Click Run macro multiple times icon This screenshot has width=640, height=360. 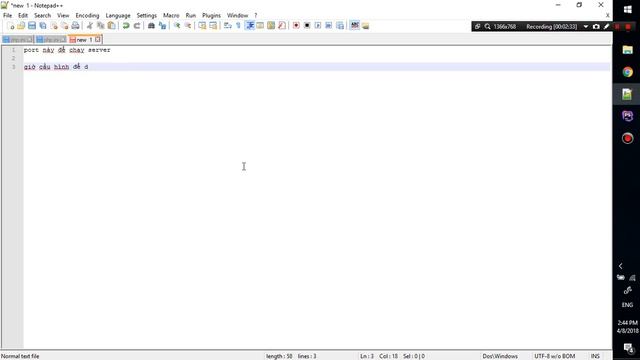(329, 26)
